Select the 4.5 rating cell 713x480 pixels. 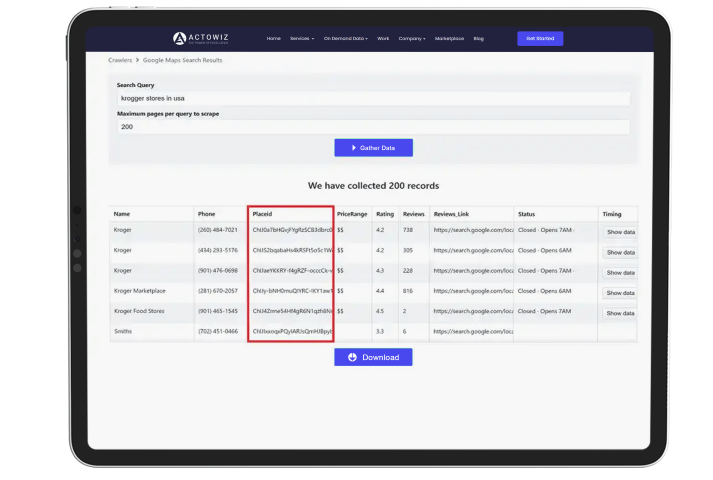[x=380, y=311]
